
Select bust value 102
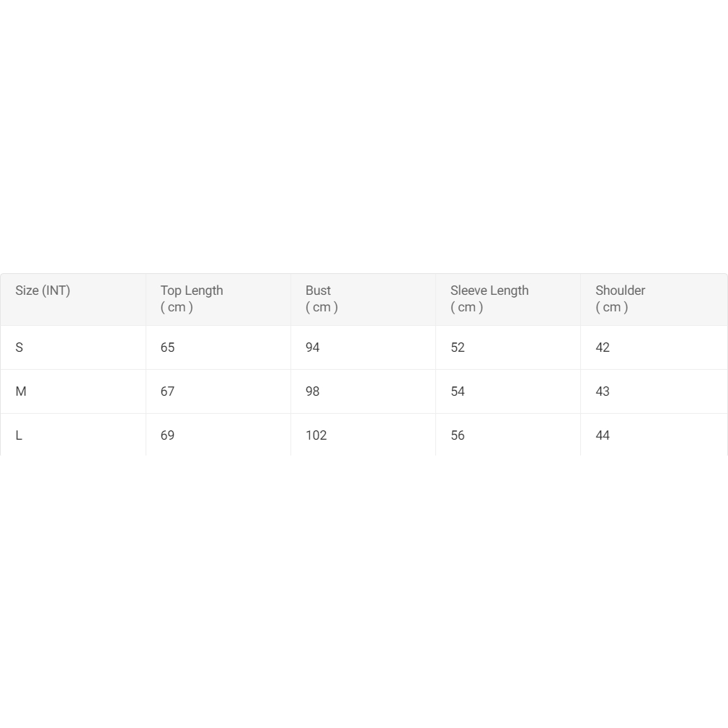[316, 435]
